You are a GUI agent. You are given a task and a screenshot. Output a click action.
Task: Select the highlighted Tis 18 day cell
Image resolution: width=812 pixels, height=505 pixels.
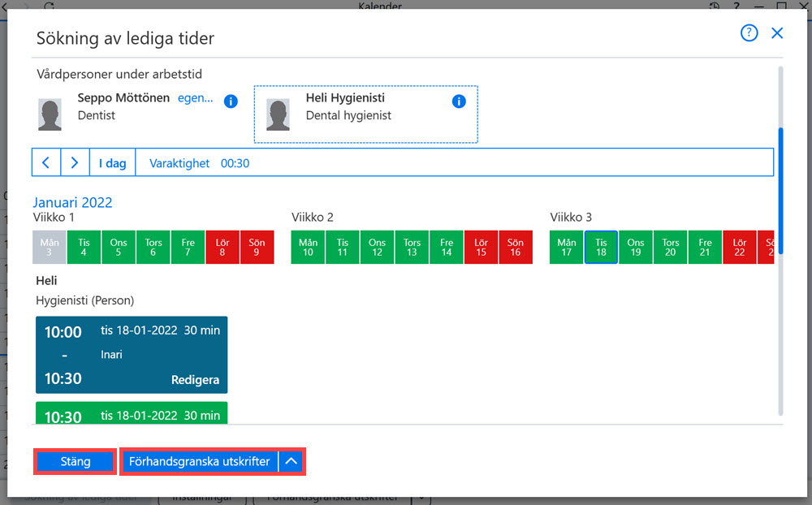(x=601, y=247)
